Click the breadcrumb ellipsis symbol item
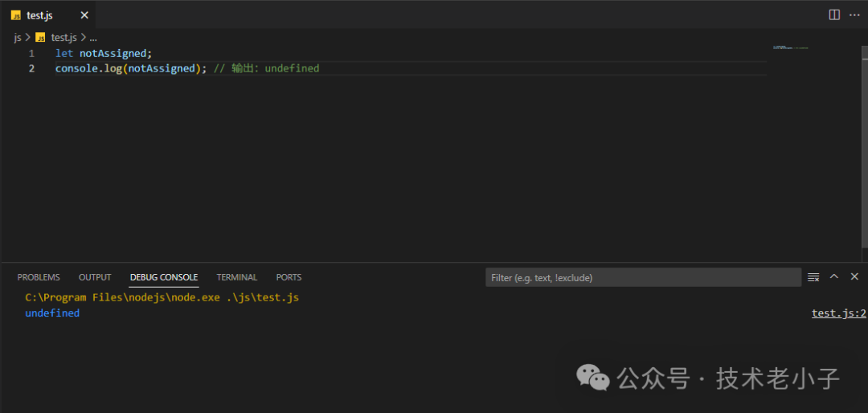868x413 pixels. click(x=93, y=37)
